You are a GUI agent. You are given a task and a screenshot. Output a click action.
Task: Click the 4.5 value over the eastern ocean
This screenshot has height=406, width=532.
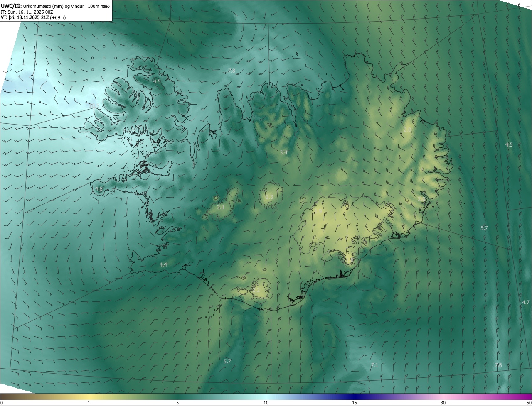point(509,144)
